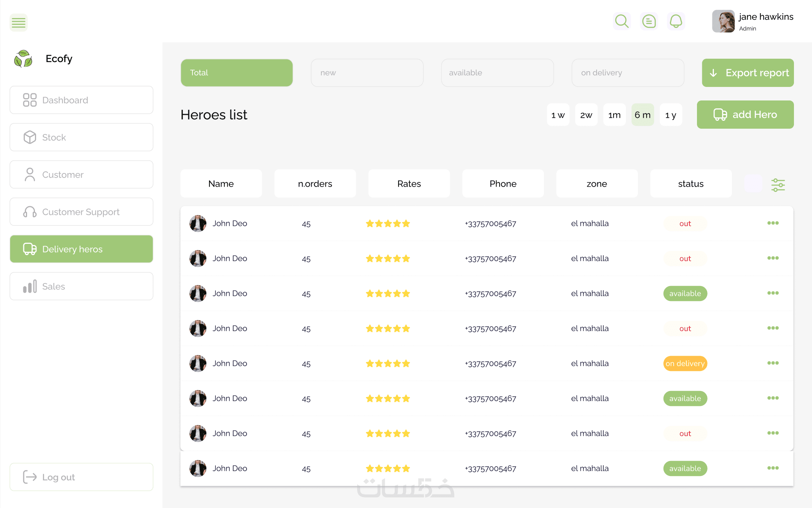Open the table filter settings icon

(778, 184)
